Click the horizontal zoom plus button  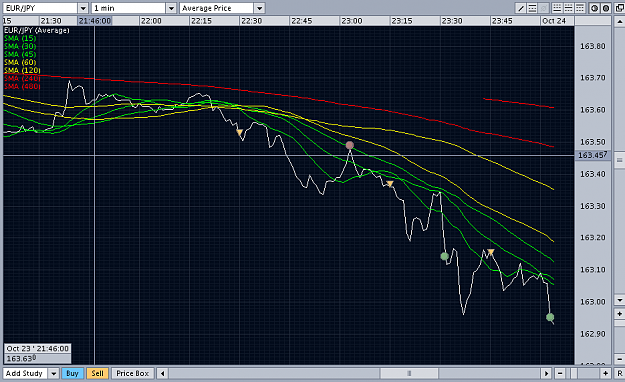[x=605, y=373]
